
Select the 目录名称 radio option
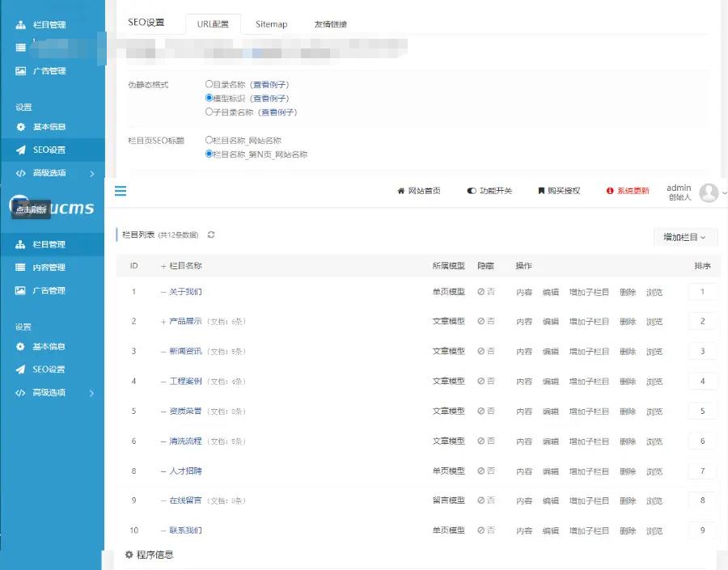pos(209,84)
